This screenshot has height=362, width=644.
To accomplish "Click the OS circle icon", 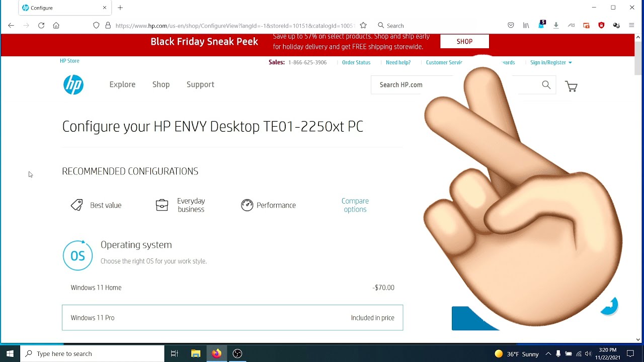I will coord(77,255).
